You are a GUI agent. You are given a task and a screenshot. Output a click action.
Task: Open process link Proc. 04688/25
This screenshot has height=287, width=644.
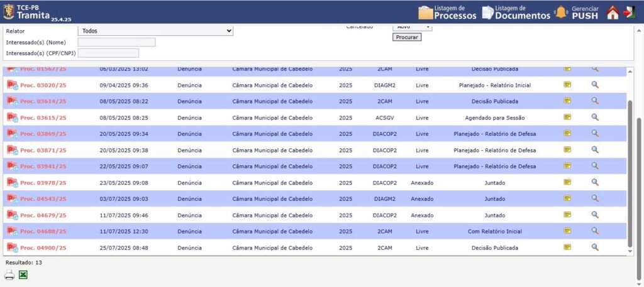coord(43,232)
